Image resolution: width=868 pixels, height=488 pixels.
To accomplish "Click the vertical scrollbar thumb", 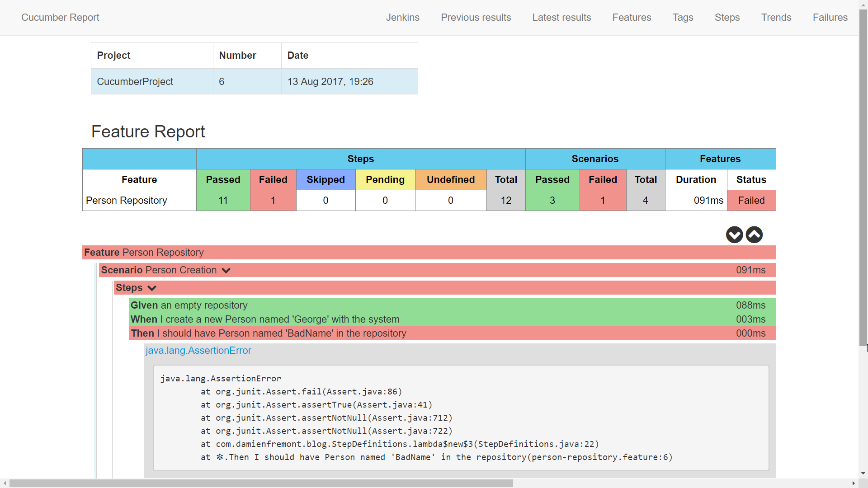I will (863, 178).
